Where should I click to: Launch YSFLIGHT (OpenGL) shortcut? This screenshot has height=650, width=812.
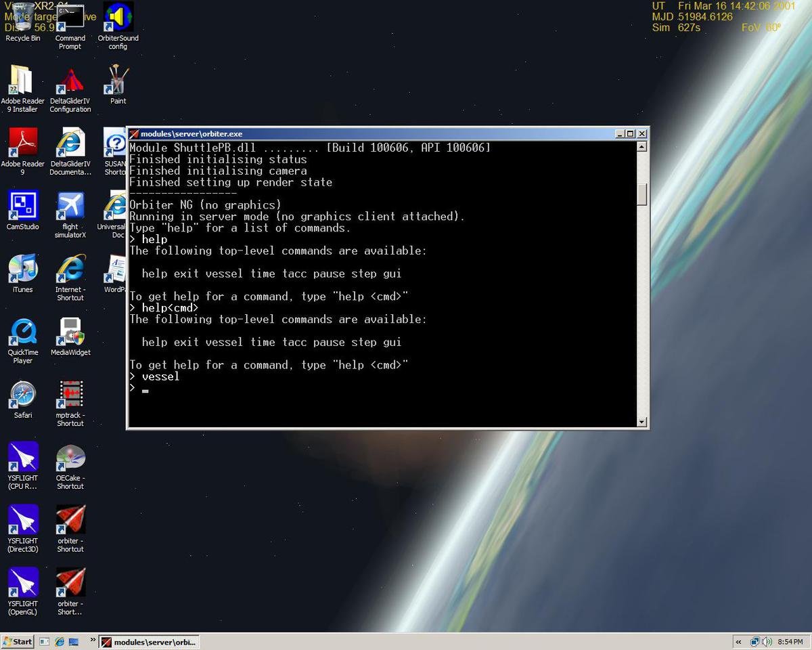click(x=23, y=591)
